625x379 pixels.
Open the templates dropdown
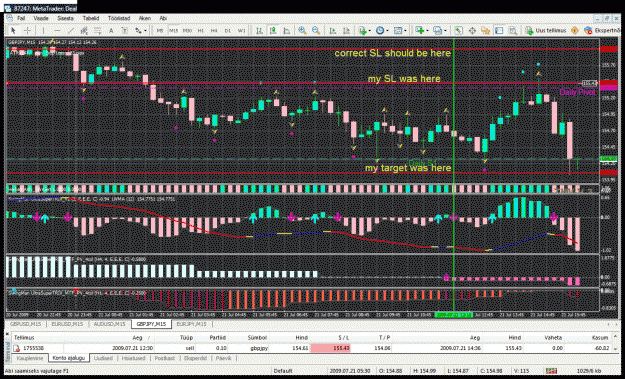pyautogui.click(x=400, y=31)
